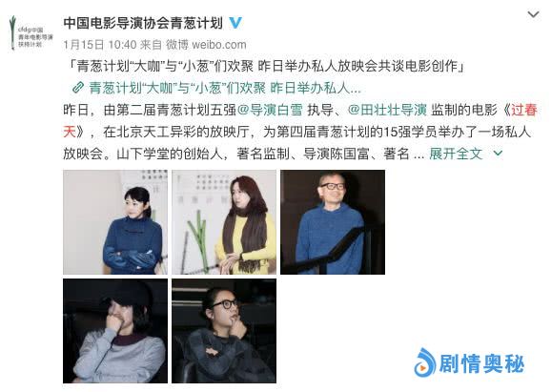Viewport: 551px width, 392px height.
Task: Expand full text via 展开全文
Action: point(456,154)
